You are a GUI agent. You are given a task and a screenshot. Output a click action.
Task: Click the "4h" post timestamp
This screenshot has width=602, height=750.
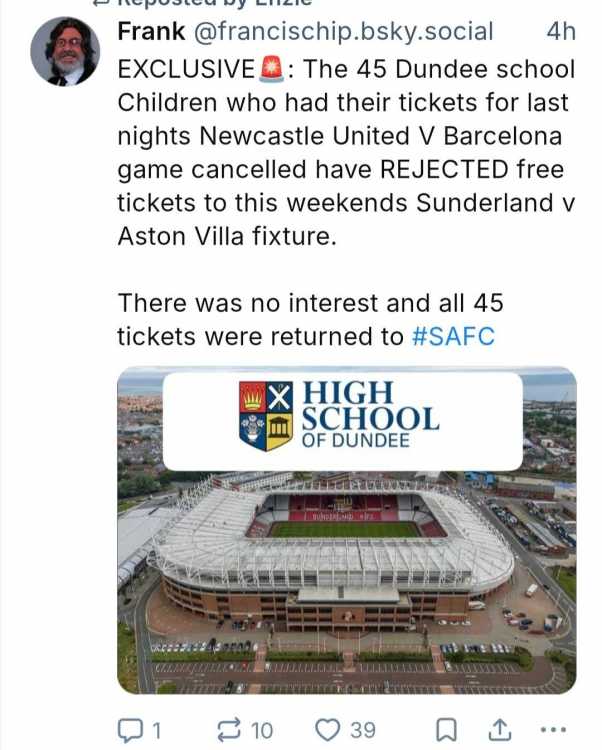(x=561, y=31)
